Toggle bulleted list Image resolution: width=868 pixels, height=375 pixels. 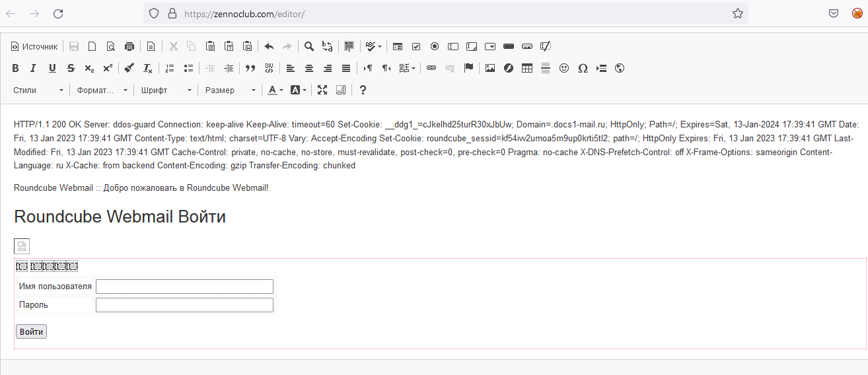[x=188, y=68]
